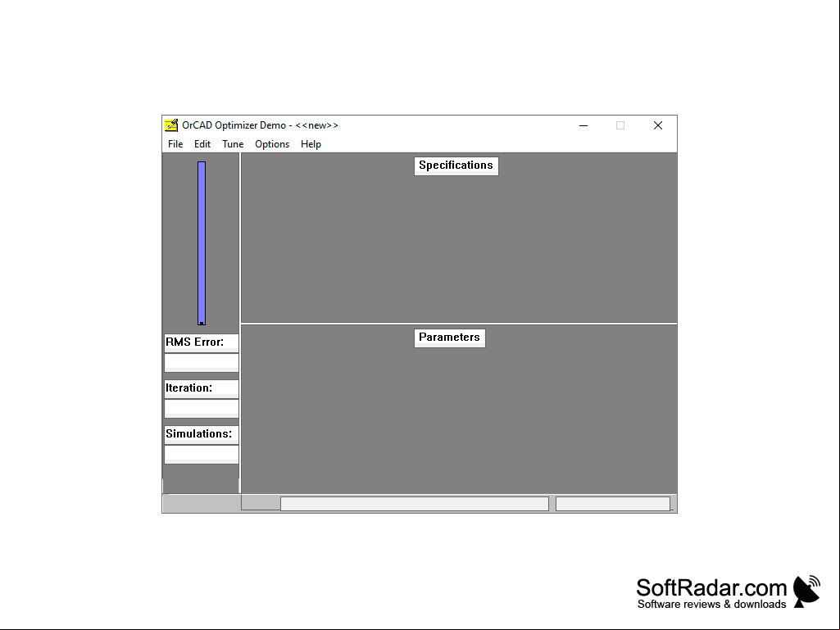Click the wide status bar message field
Image resolution: width=840 pixels, height=630 pixels.
click(415, 504)
